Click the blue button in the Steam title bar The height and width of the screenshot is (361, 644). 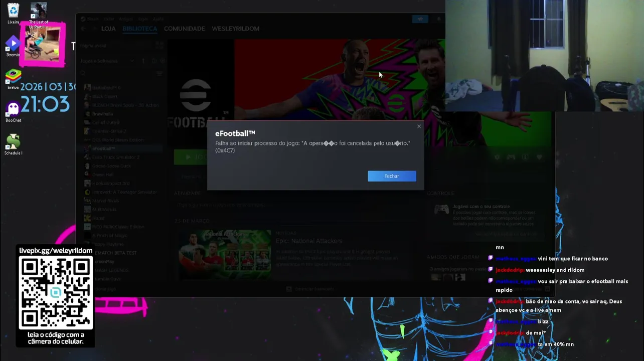click(420, 19)
